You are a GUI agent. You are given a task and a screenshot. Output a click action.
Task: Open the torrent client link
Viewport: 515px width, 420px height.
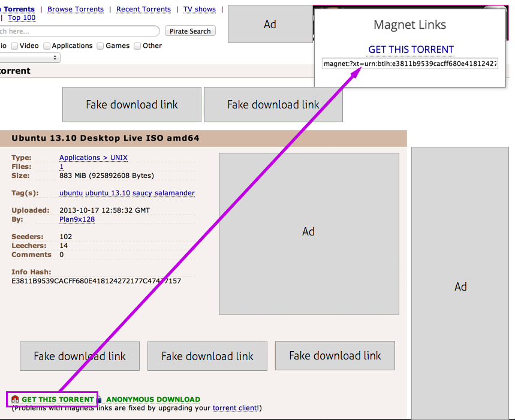(235, 408)
